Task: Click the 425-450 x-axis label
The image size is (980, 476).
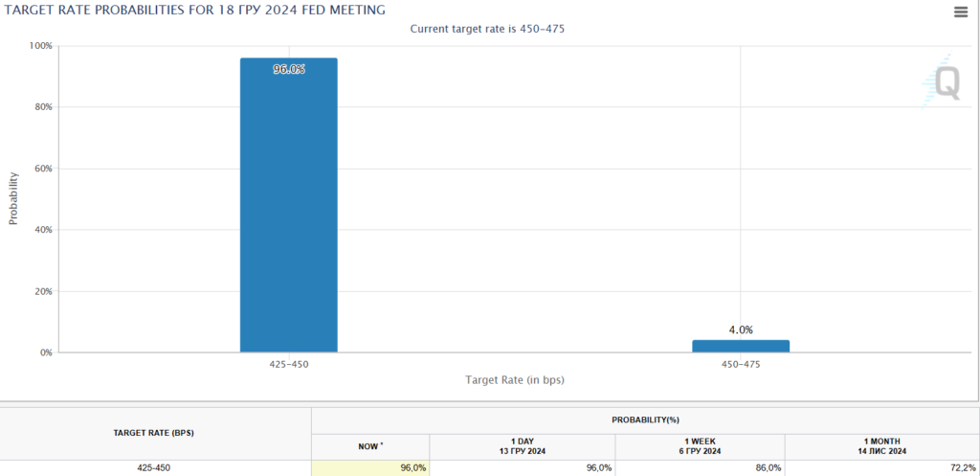Action: [x=288, y=365]
